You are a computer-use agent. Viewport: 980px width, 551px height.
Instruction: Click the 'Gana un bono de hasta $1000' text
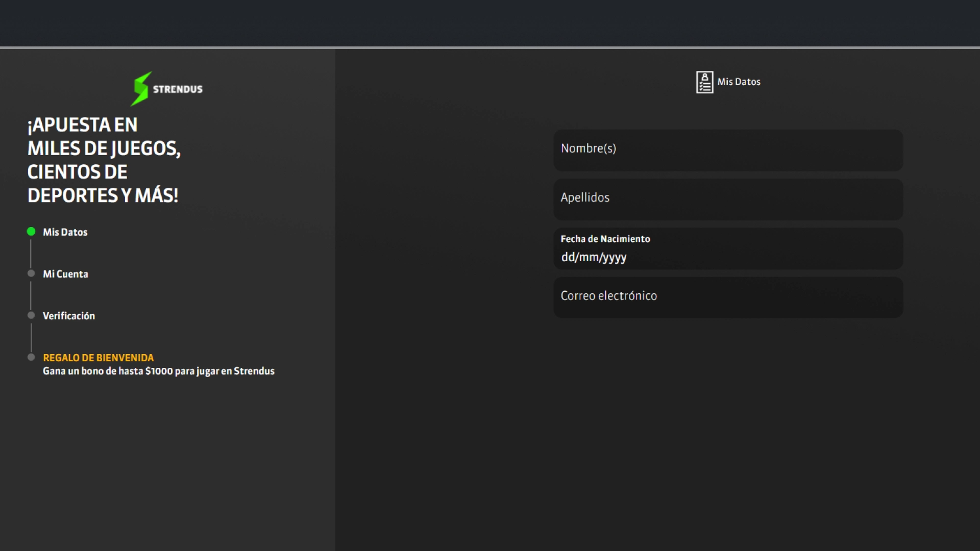click(159, 371)
